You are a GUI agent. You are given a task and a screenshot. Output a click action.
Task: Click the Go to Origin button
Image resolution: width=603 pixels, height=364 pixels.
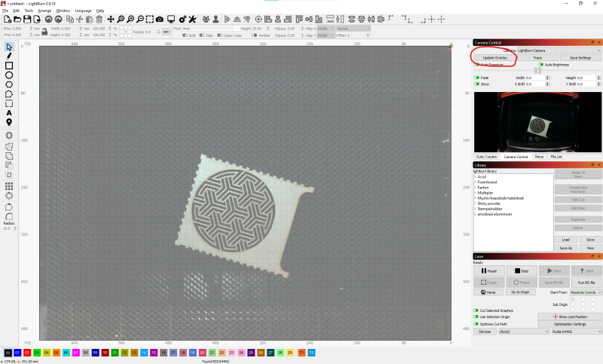pos(520,292)
